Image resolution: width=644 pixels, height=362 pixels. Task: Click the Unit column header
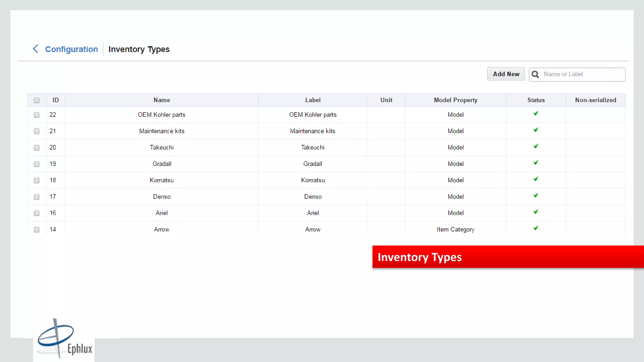(386, 100)
